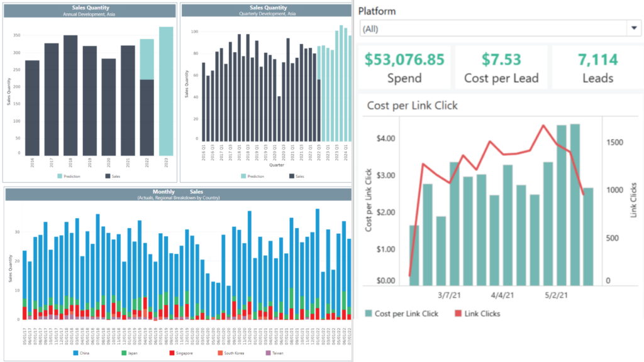Select the 2018 bar in annual sales chart
Viewport: 644px width, 362px height.
point(70,95)
